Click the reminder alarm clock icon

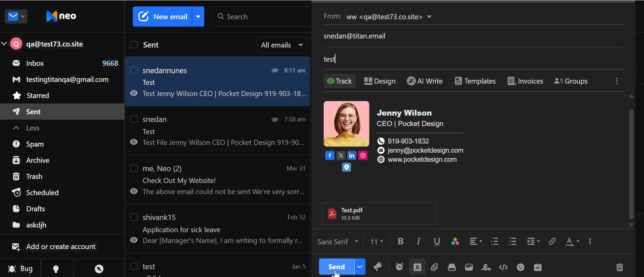tap(399, 267)
